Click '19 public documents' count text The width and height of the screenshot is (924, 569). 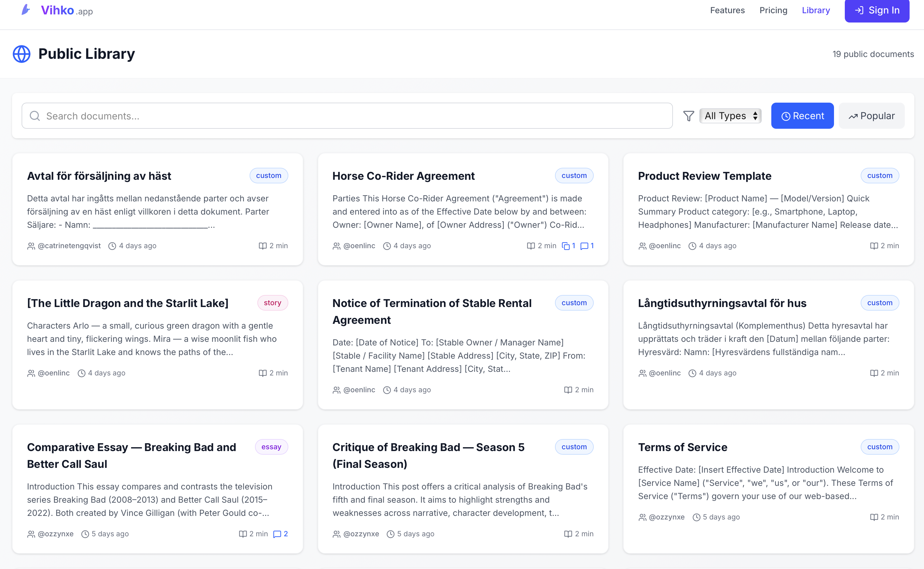(873, 54)
